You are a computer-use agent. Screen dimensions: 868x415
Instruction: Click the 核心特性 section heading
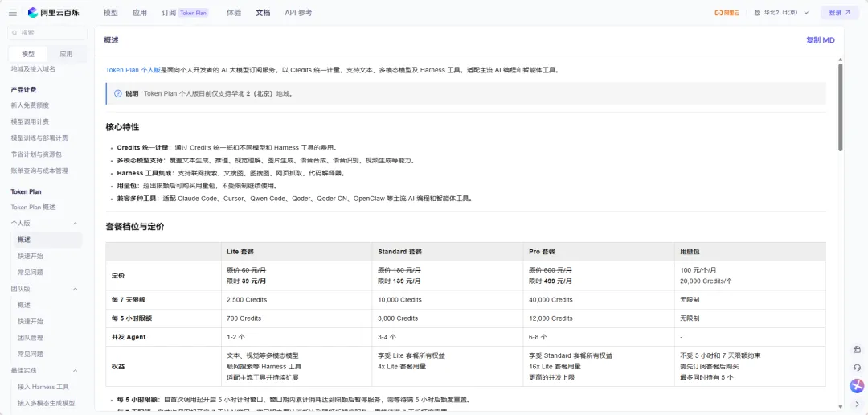click(122, 127)
